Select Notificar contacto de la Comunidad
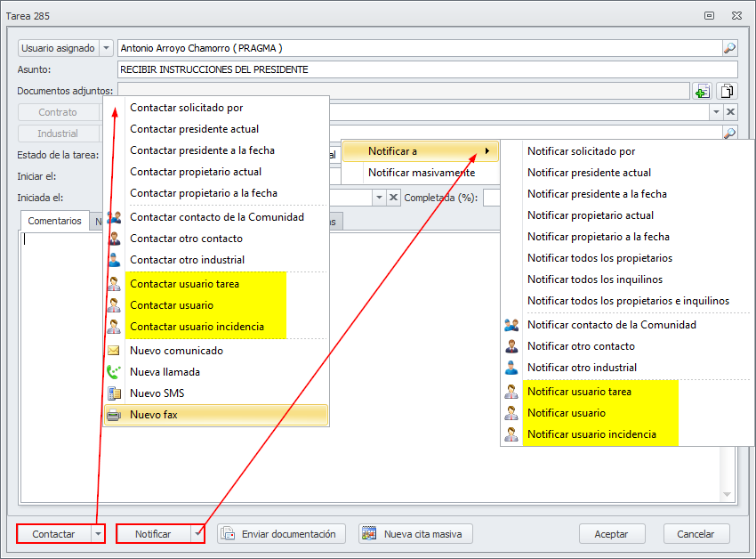The image size is (756, 559). 627,325
